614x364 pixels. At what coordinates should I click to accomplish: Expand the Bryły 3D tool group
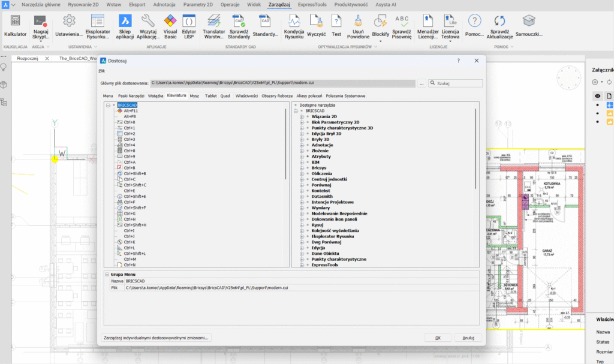(x=302, y=139)
